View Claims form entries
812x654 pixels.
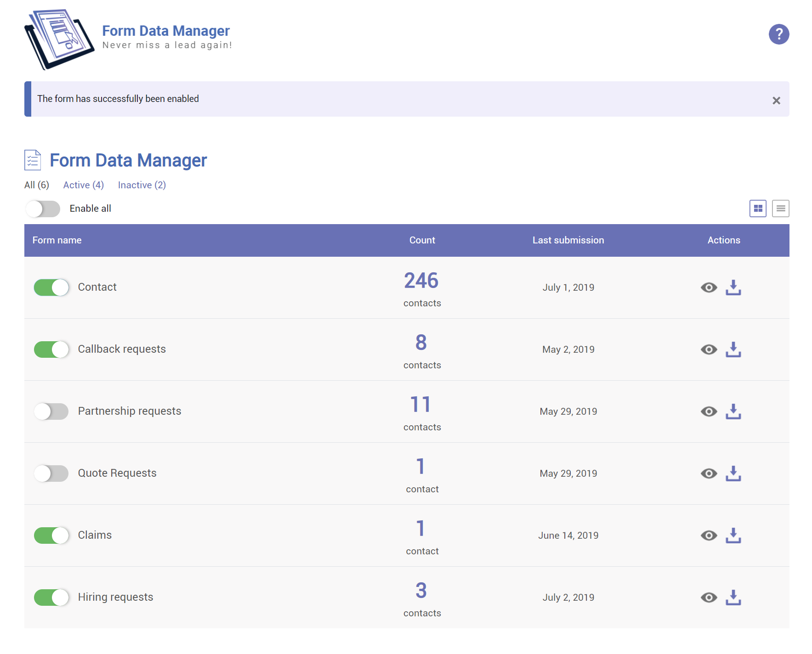click(x=709, y=536)
